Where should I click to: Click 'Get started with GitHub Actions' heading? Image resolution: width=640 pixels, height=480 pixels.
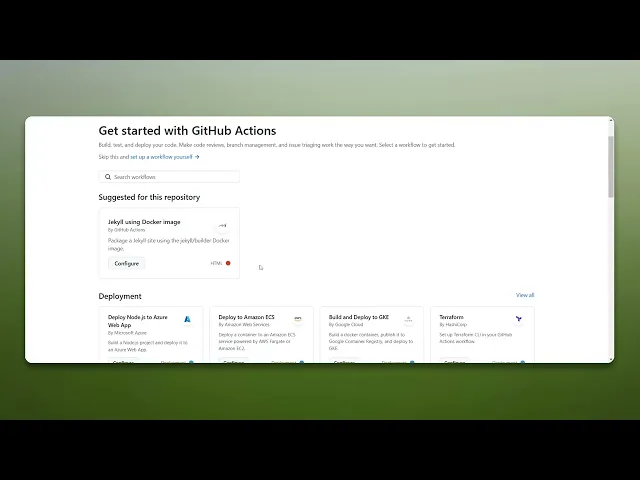pos(187,131)
